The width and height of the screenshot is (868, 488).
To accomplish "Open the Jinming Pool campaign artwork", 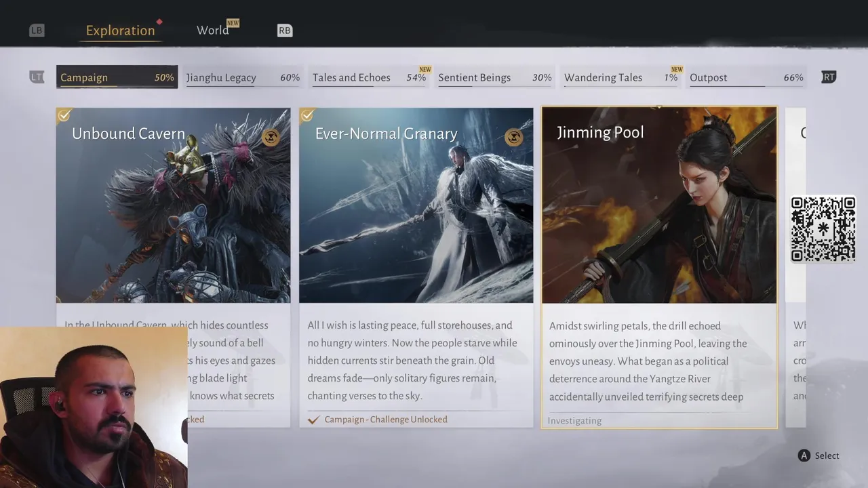I will (659, 205).
